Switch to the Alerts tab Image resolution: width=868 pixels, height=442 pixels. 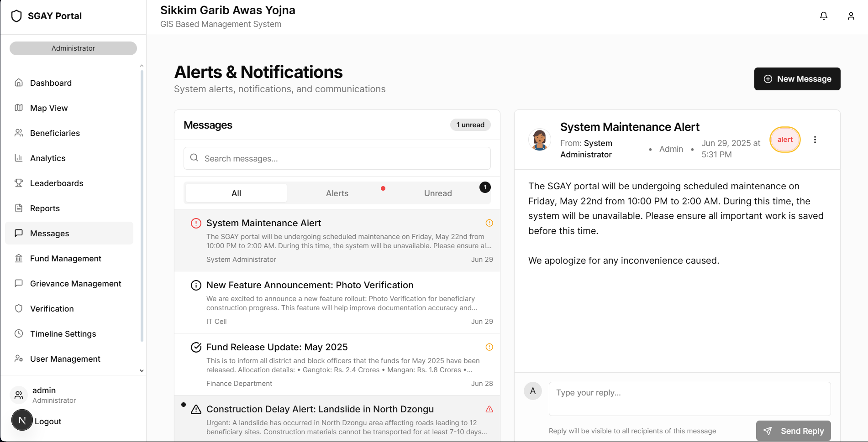pyautogui.click(x=337, y=193)
